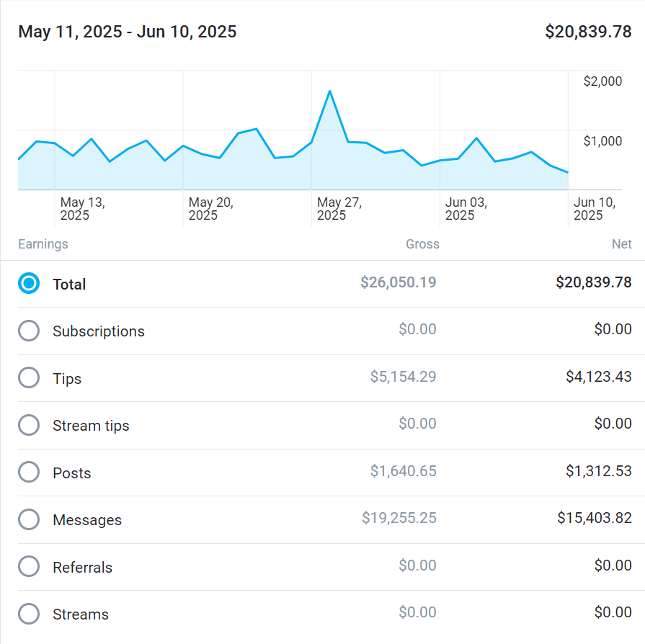The image size is (645, 644).
Task: Click the $20,839.78 header total
Action: pos(588,32)
